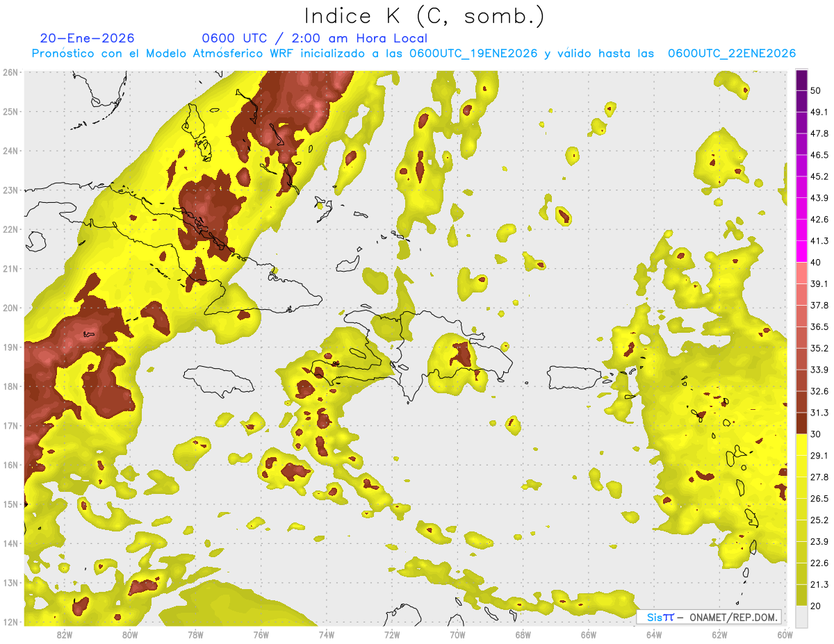Click the longitude axis label "80W"
Screen dimensions: 834x644
pos(130,634)
